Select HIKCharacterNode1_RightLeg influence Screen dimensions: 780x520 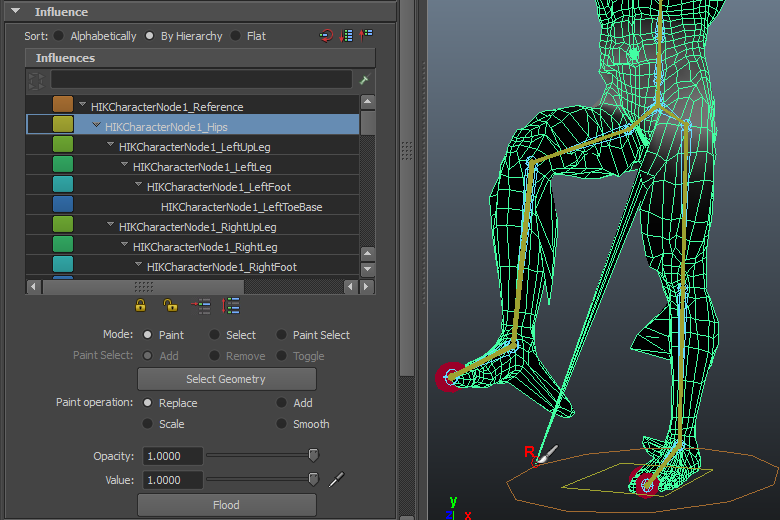point(205,247)
